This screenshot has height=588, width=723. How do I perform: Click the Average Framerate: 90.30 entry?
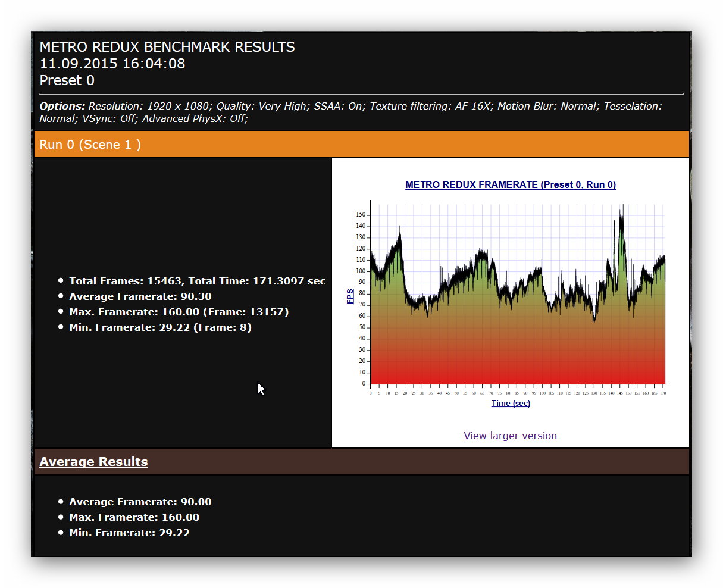click(140, 296)
